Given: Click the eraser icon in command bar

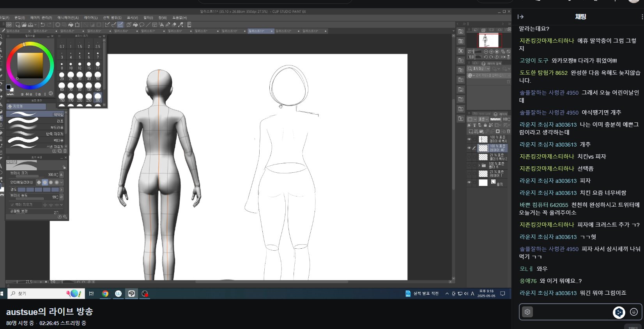Looking at the screenshot, I should tap(174, 25).
